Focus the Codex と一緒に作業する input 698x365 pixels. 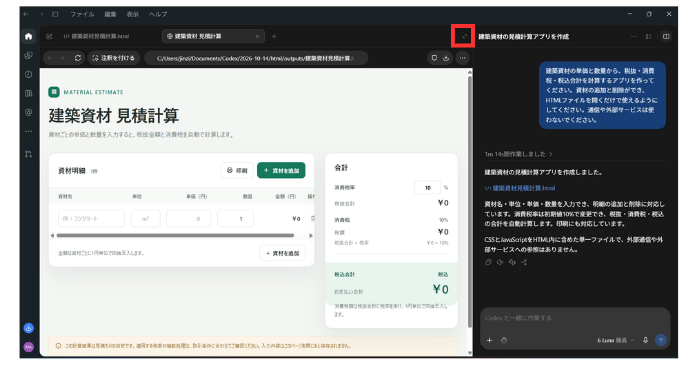(x=574, y=318)
